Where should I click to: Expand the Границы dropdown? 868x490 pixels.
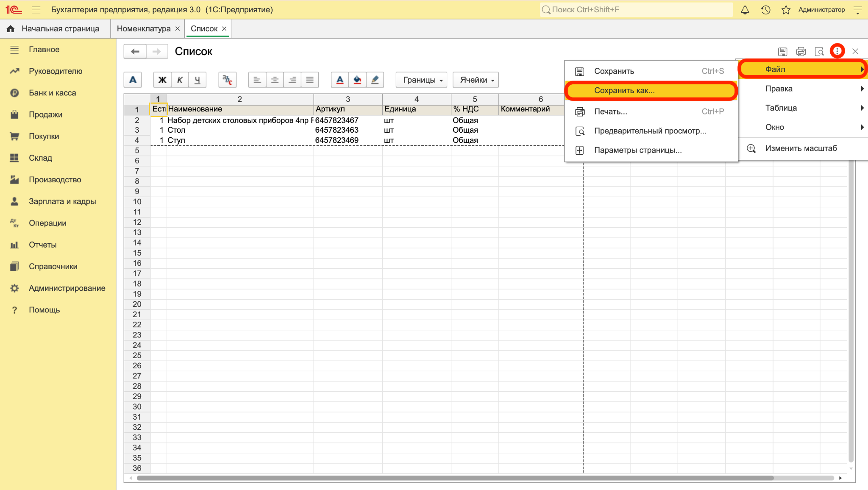point(421,80)
